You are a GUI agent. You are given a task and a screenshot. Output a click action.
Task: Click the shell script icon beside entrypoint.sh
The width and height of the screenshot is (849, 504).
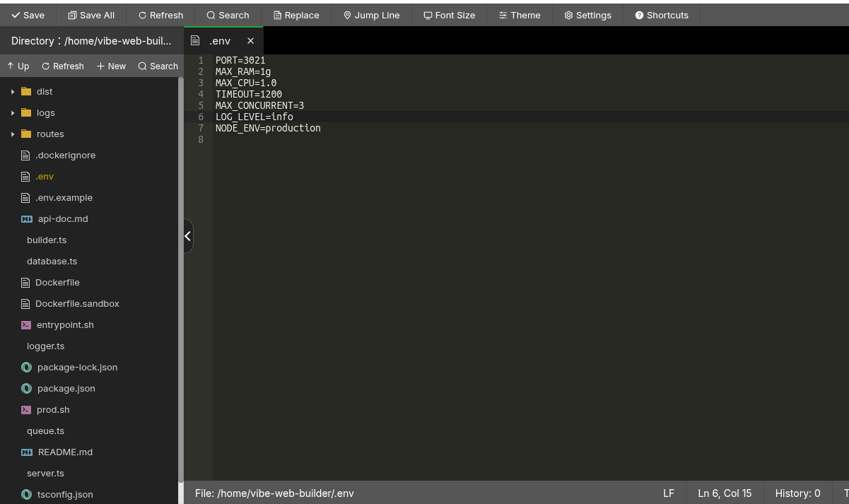26,325
